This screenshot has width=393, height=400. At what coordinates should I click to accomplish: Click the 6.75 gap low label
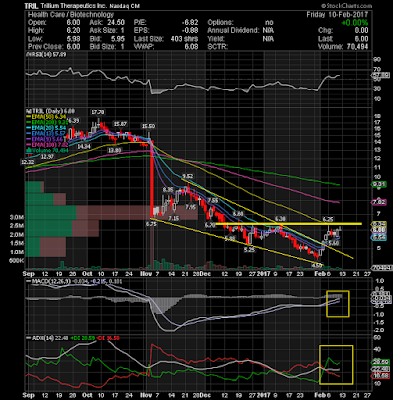pos(151,224)
